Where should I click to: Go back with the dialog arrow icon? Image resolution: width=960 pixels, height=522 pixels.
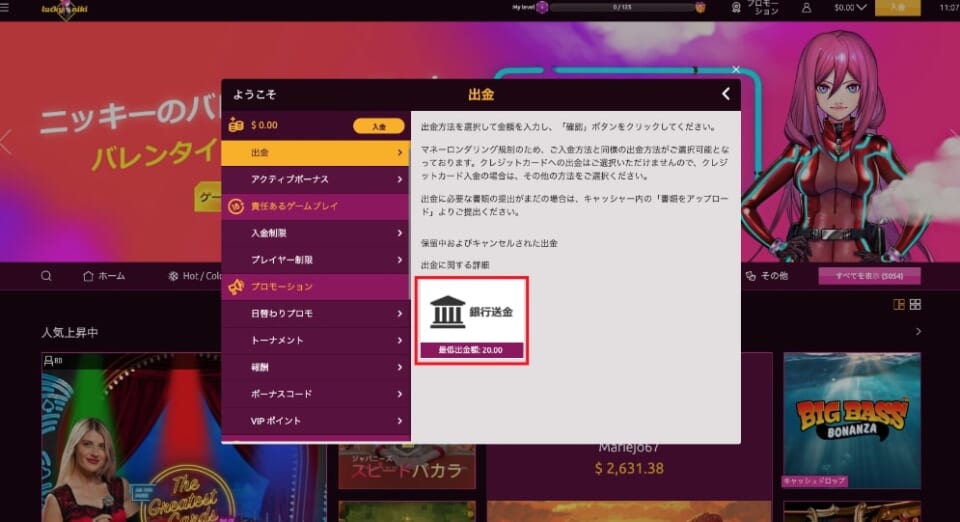726,94
